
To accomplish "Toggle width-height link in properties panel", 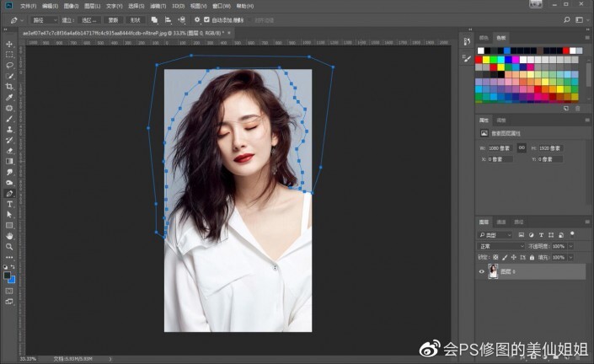I will coord(522,147).
